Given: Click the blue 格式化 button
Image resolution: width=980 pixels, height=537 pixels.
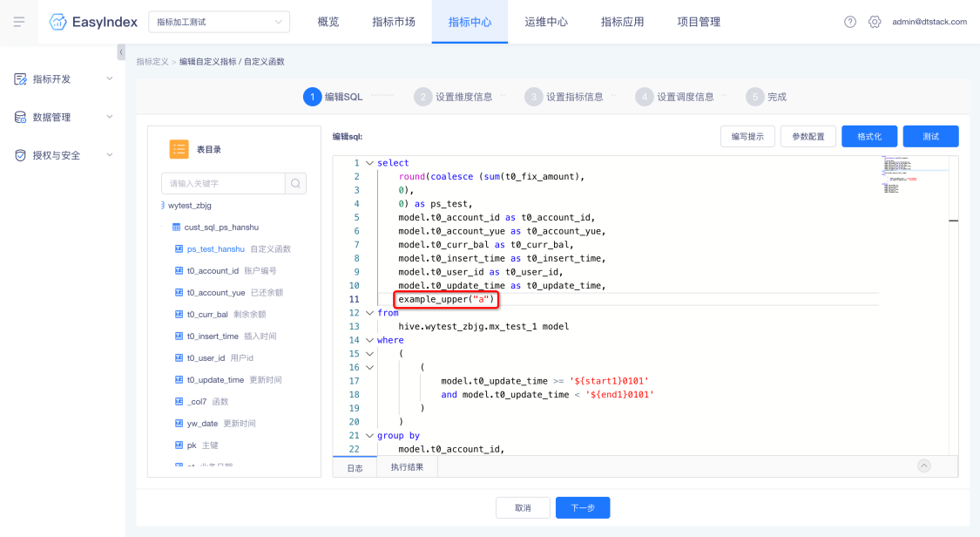Looking at the screenshot, I should [x=869, y=136].
